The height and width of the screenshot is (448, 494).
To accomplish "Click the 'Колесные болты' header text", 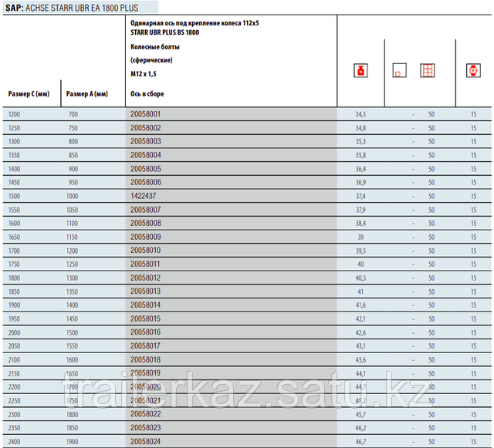I will [x=155, y=47].
